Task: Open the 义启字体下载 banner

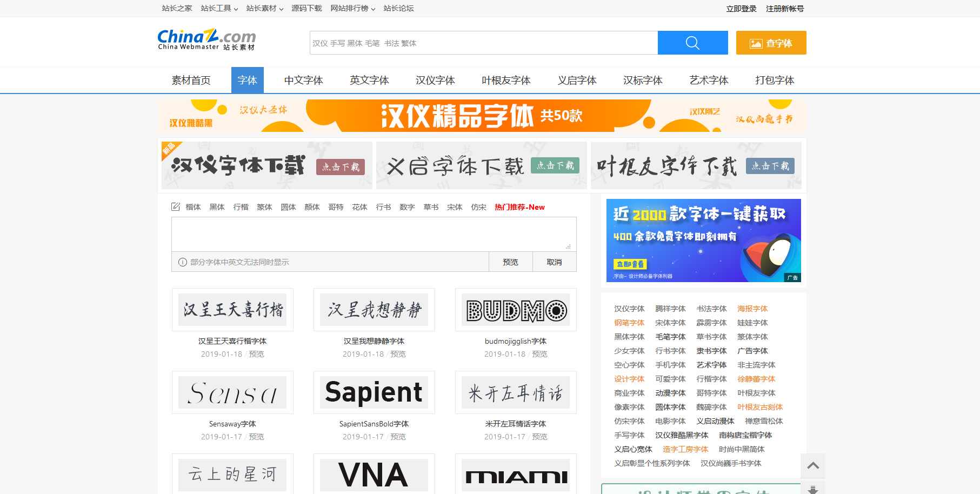Action: pyautogui.click(x=482, y=165)
